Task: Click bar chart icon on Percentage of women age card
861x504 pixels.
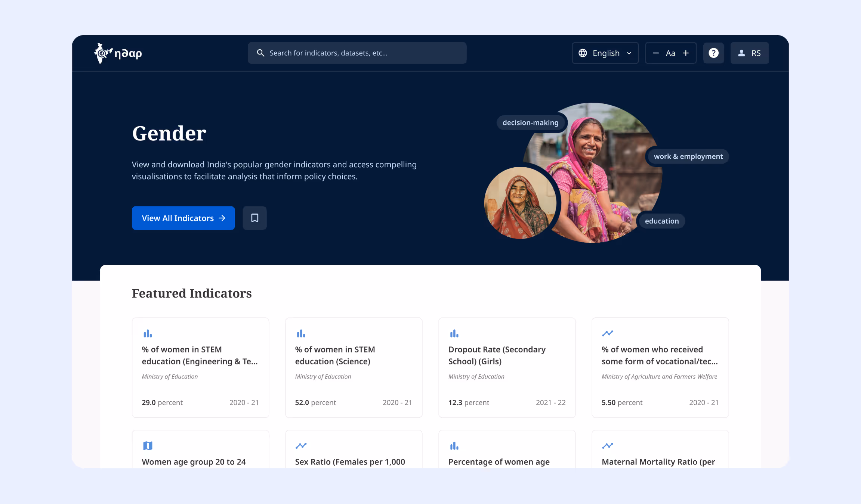Action: click(454, 446)
